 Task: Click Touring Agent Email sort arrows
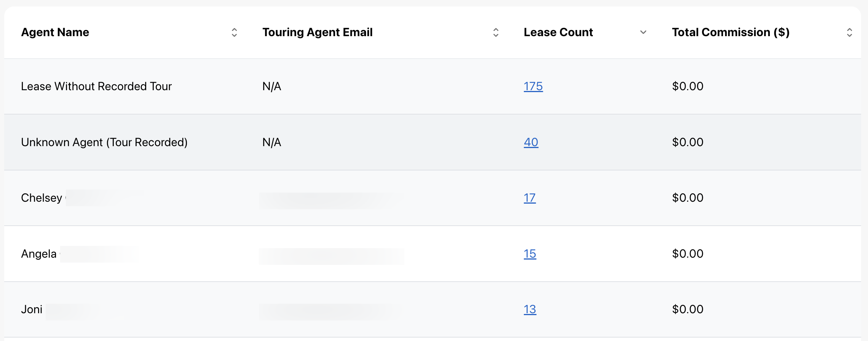[496, 32]
